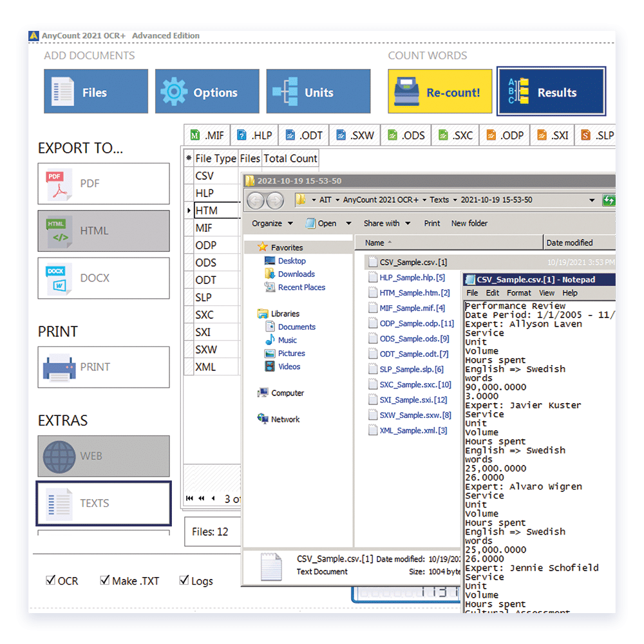The height and width of the screenshot is (644, 644).
Task: Select the .ODT file type tab
Action: pos(305,135)
